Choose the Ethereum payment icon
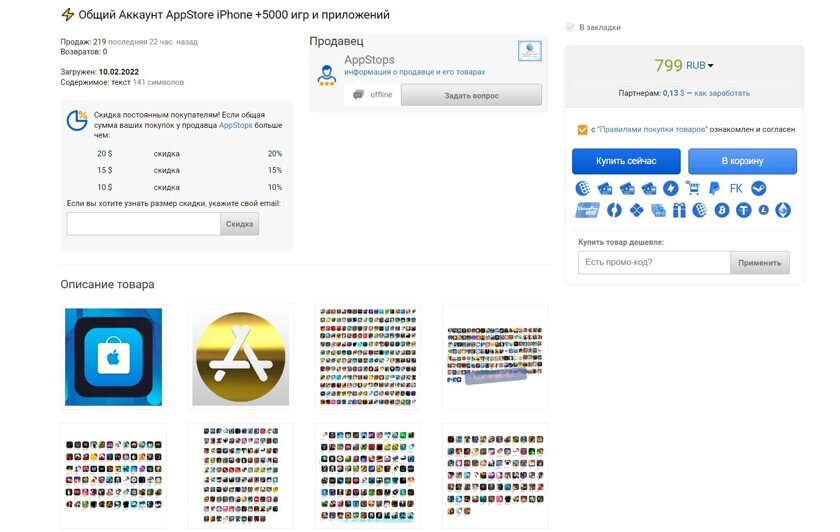Image resolution: width=840 pixels, height=532 pixels. pos(783,210)
